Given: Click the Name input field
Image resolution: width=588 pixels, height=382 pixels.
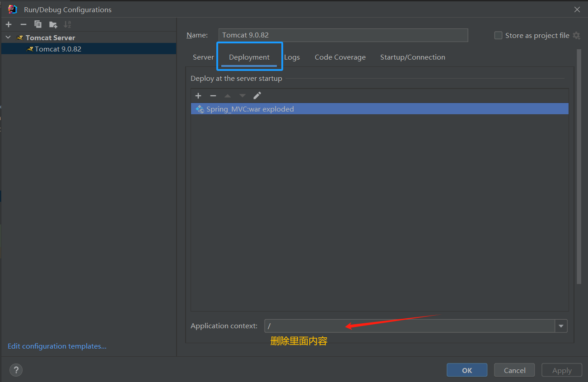Looking at the screenshot, I should tap(343, 35).
